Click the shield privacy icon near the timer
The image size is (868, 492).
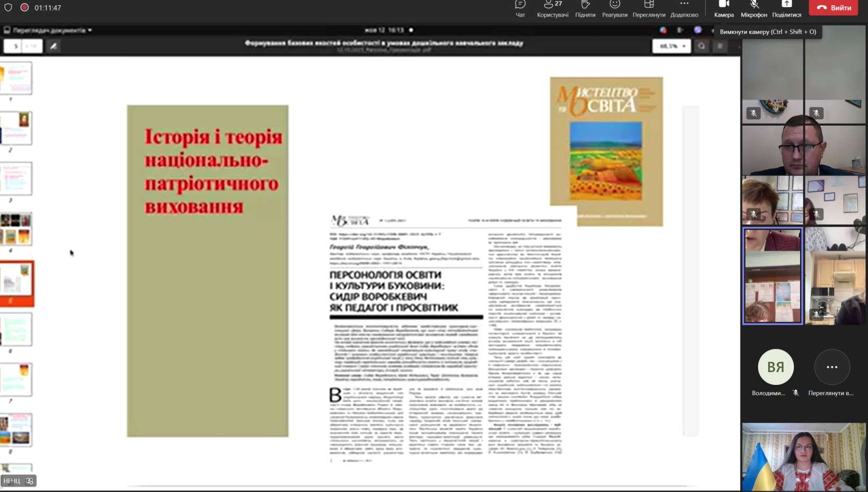point(8,7)
